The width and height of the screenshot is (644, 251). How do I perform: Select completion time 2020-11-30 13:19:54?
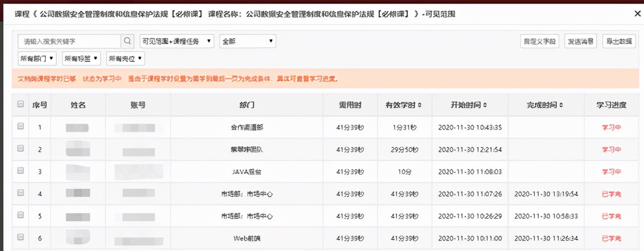point(546,194)
